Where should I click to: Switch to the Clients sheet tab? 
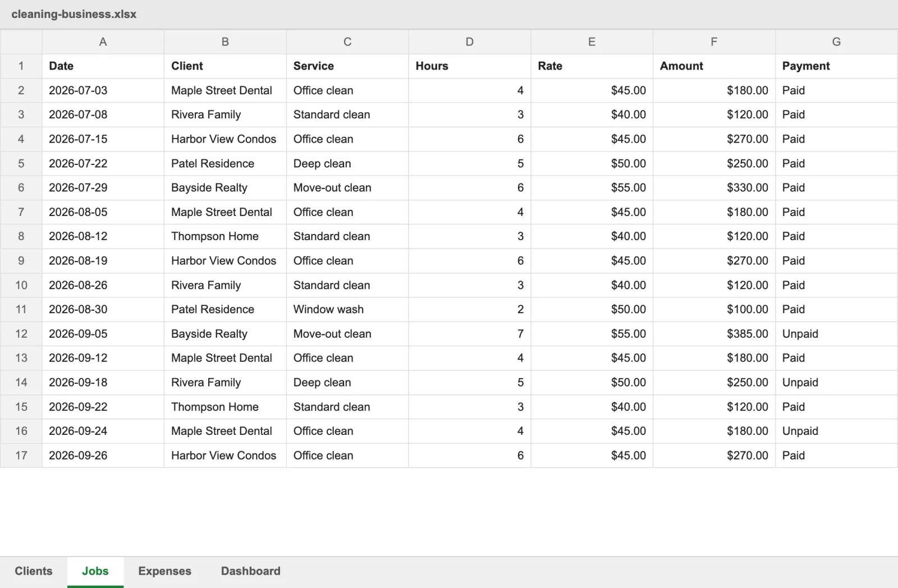(34, 571)
